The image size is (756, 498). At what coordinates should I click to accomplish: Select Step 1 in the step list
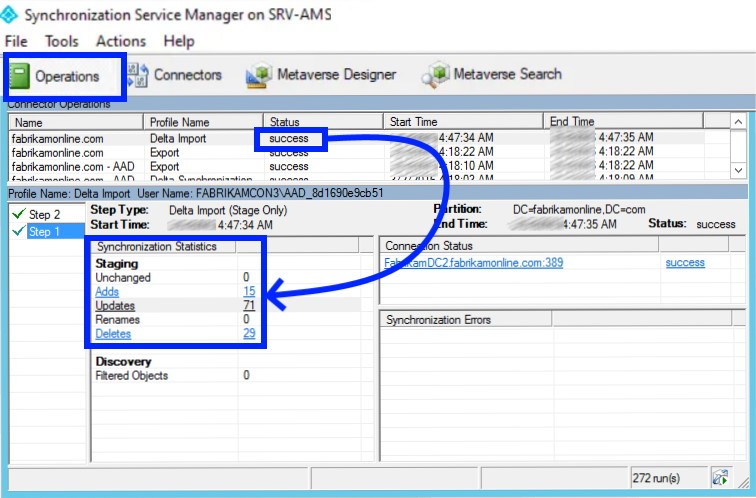44,232
